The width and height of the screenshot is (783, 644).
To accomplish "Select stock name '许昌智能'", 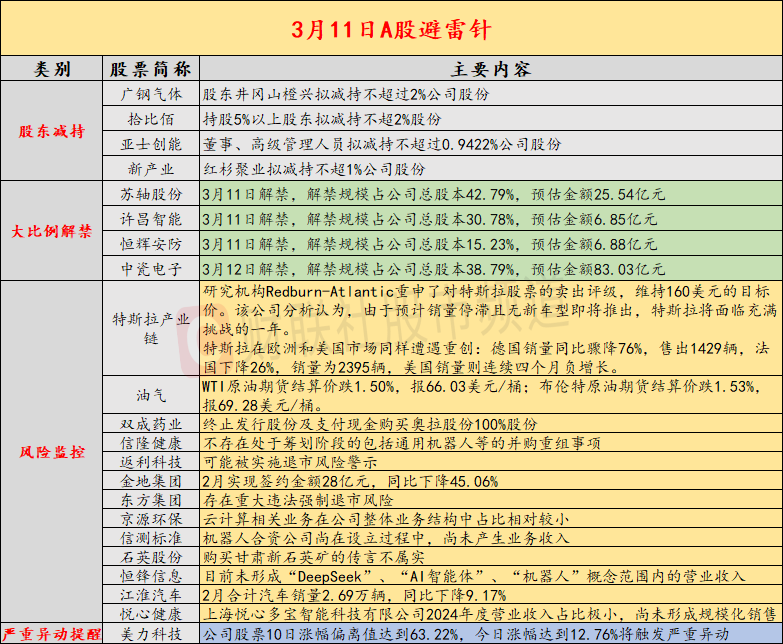I will (x=151, y=219).
